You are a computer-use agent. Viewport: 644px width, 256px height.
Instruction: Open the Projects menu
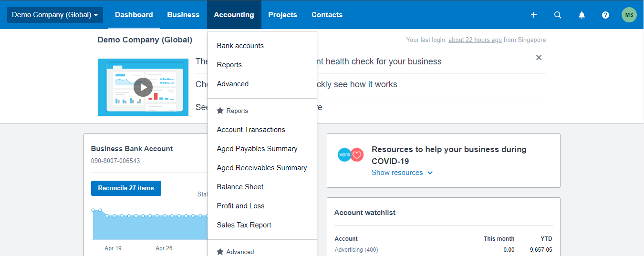[x=282, y=15]
